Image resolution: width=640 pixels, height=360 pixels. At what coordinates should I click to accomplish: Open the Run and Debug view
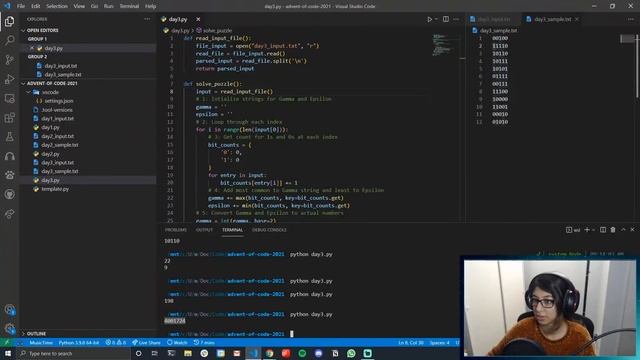(9, 79)
